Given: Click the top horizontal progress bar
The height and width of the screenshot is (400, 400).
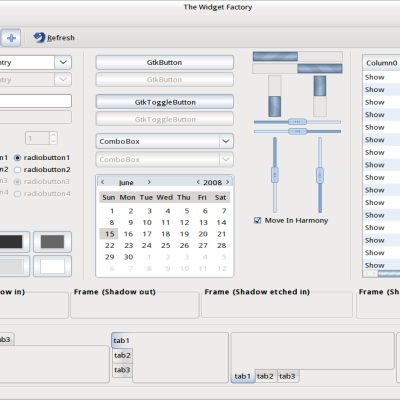Looking at the screenshot, I should click(298, 56).
